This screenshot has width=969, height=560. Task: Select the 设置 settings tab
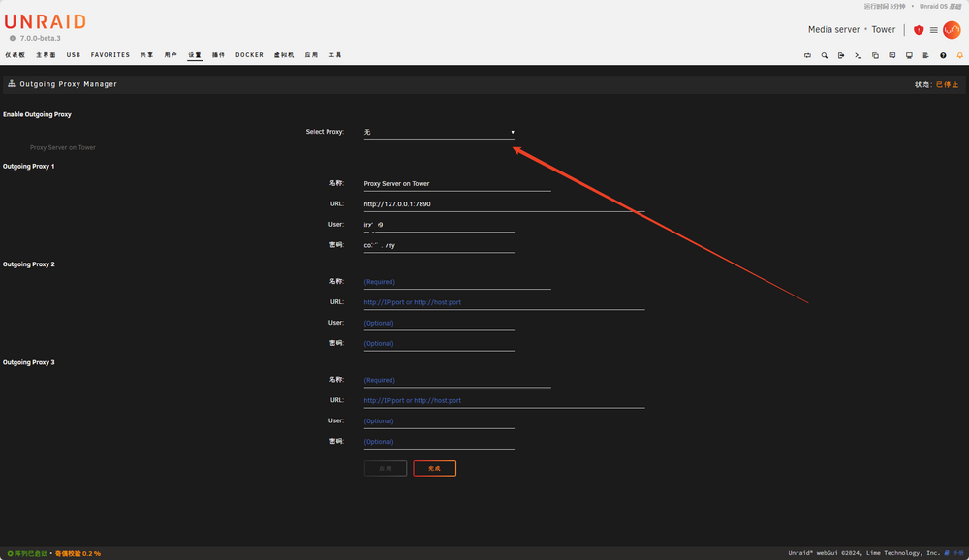point(195,55)
